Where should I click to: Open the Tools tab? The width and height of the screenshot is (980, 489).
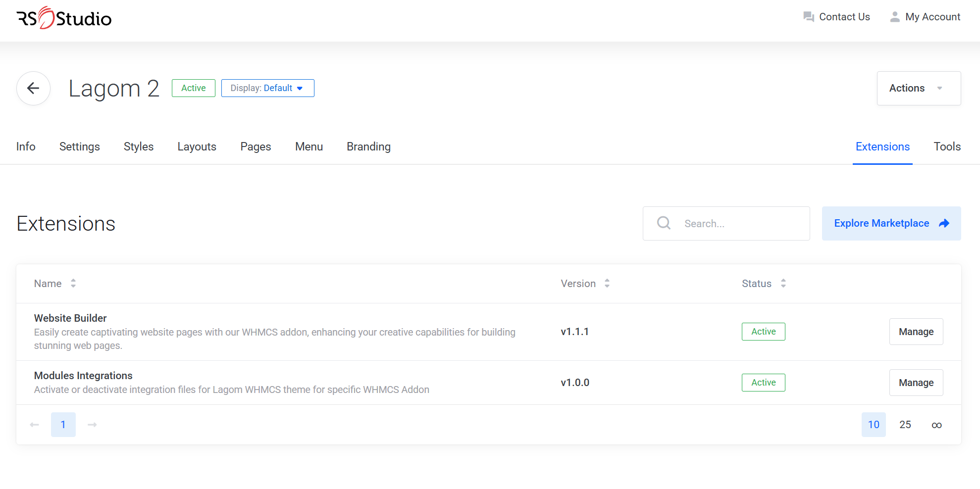click(947, 147)
